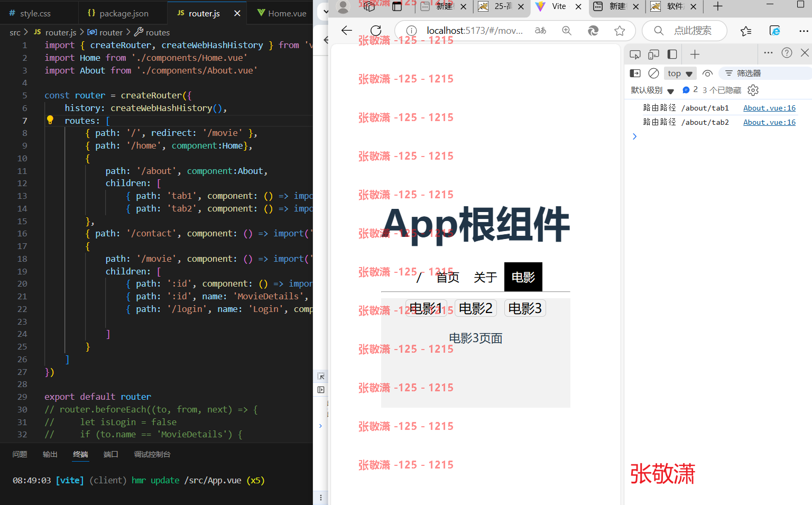Add this page to favorites star
Image resolution: width=812 pixels, height=505 pixels.
point(620,31)
